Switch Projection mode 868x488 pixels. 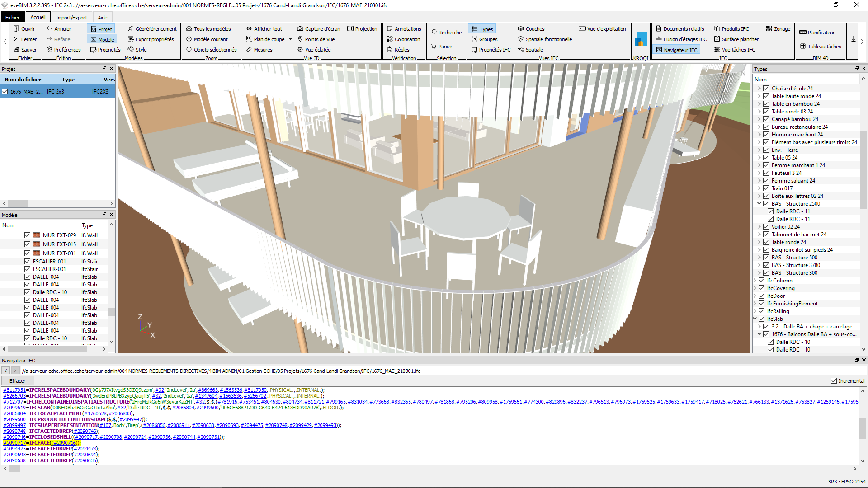pos(362,29)
